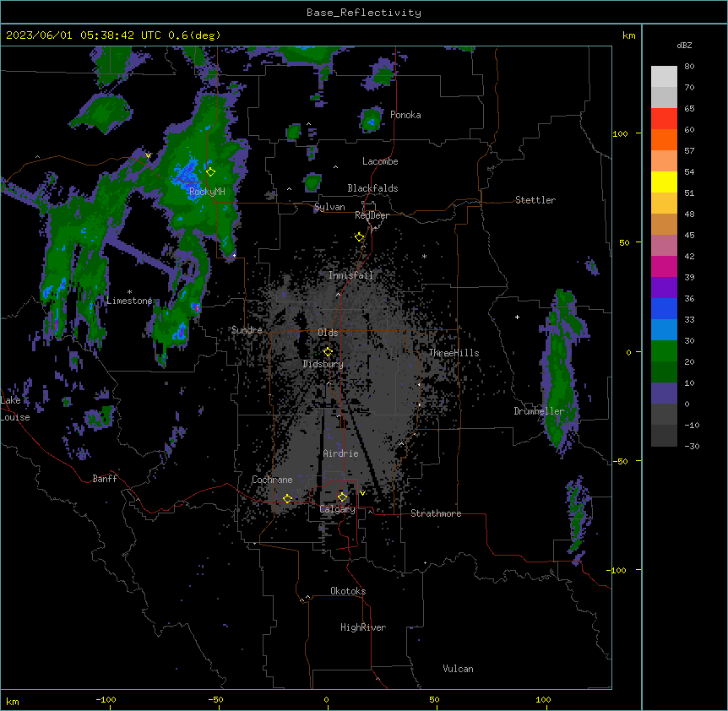Click the RockyMH label on map
This screenshot has width=728, height=711.
click(x=207, y=192)
